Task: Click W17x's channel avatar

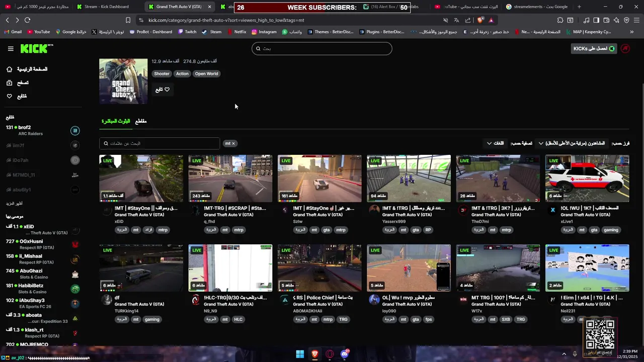Action: tap(463, 299)
